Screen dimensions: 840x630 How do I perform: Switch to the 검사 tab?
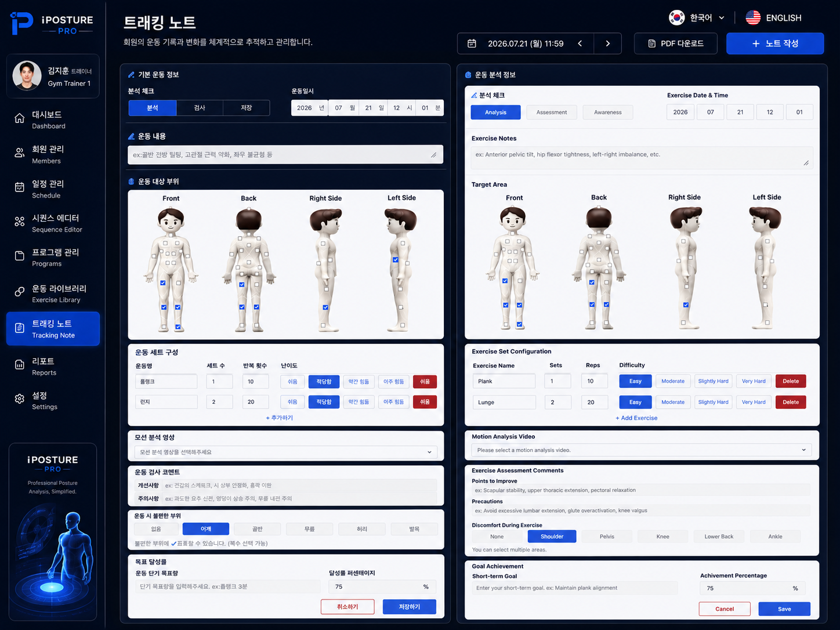pos(200,108)
